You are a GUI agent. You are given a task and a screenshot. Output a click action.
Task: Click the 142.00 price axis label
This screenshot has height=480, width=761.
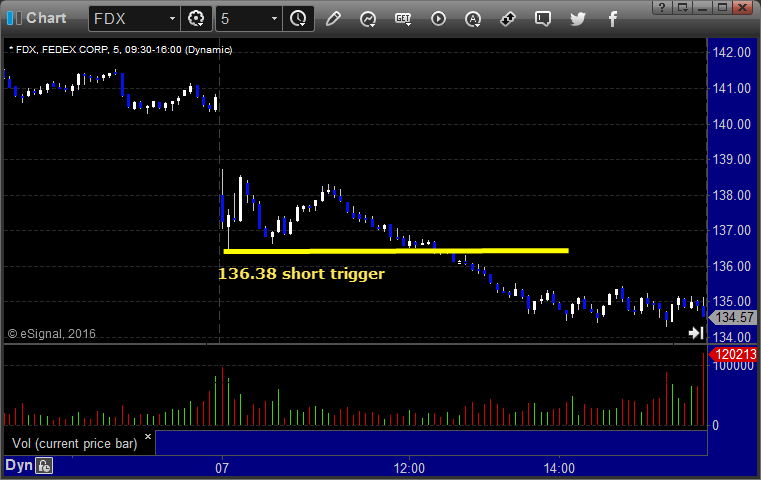coord(732,52)
